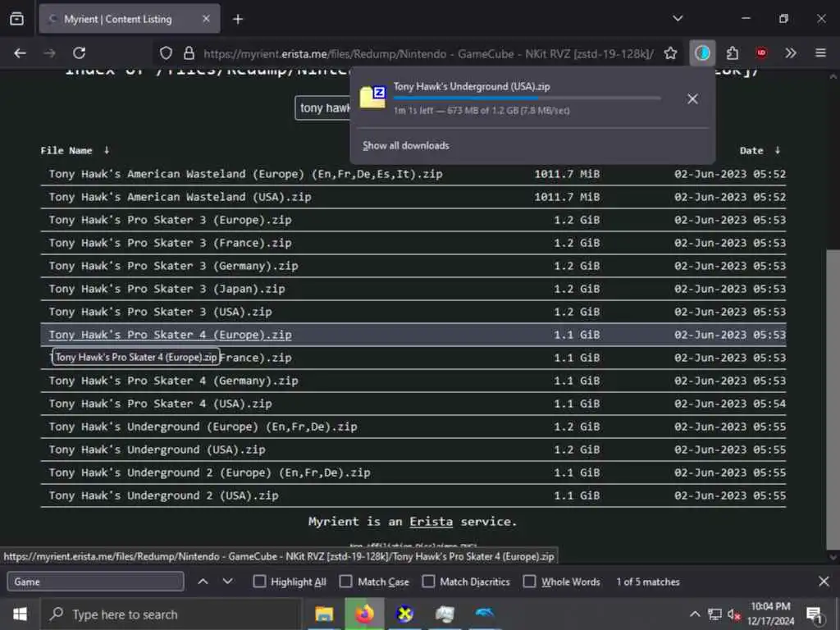List all tabs dropdown chevron

[678, 19]
